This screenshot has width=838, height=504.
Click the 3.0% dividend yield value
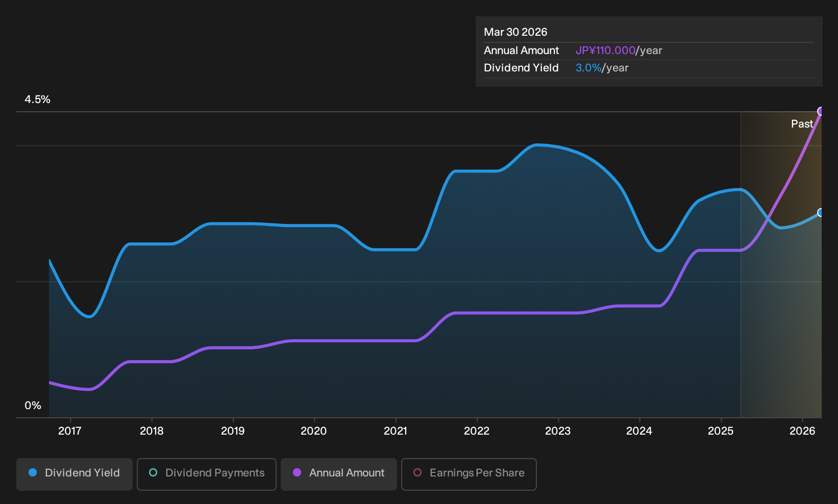pyautogui.click(x=588, y=68)
